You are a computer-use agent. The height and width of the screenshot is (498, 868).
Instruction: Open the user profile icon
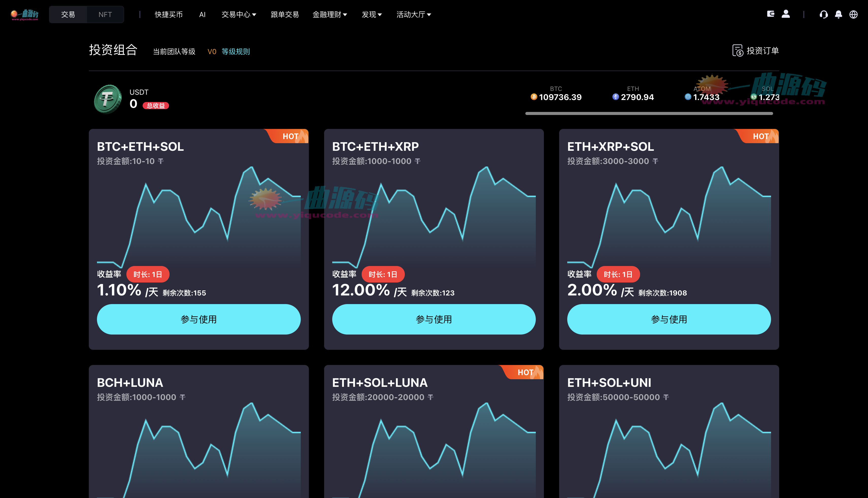point(786,14)
